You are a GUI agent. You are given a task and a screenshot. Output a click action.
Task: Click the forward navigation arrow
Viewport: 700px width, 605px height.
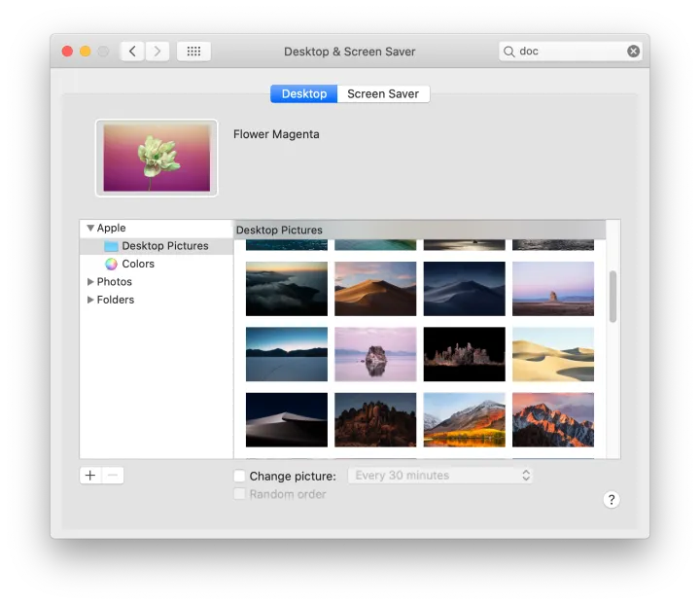click(157, 52)
